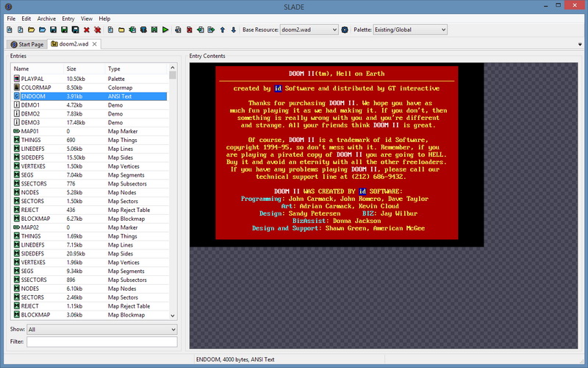Click the red X Close archive icon

pyautogui.click(x=87, y=30)
